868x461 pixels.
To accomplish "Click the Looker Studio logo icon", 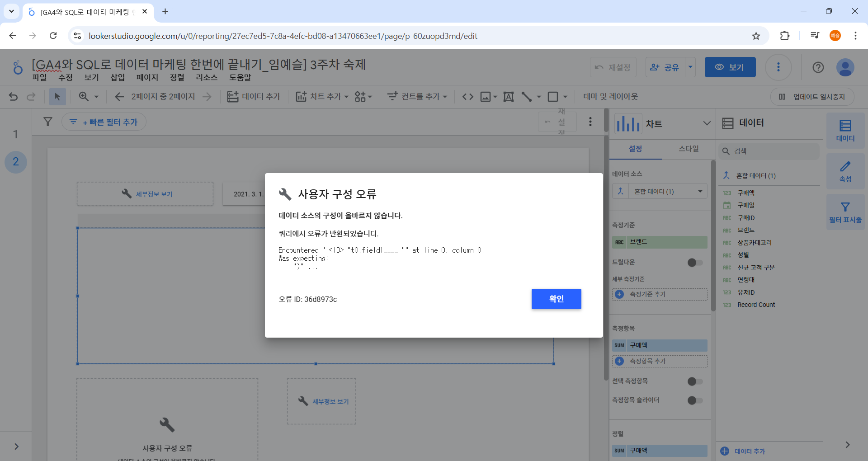I will [17, 67].
